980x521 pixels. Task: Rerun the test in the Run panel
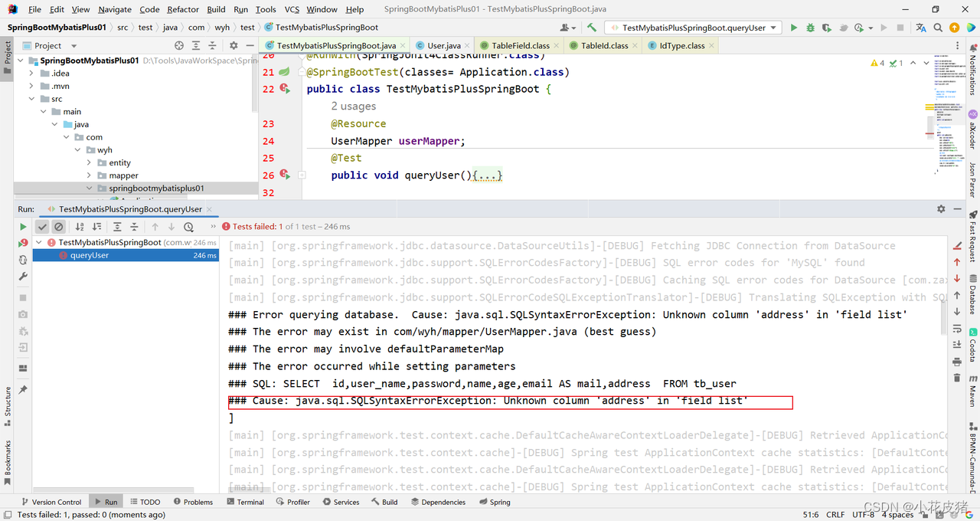(23, 227)
